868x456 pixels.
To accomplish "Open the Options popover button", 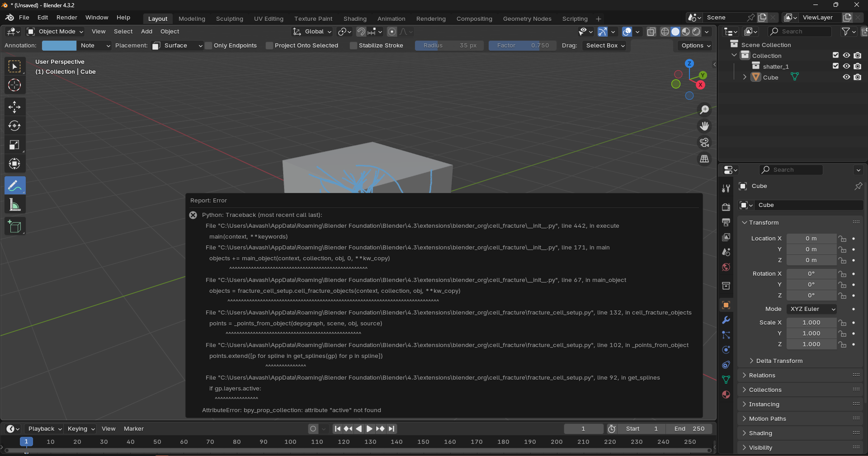I will coord(695,46).
